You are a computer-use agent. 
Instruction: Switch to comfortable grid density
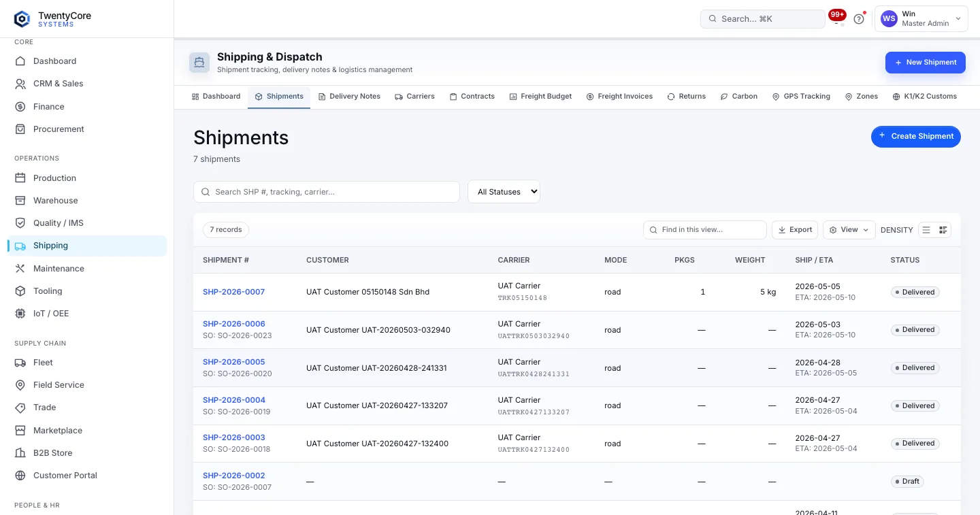click(x=943, y=230)
